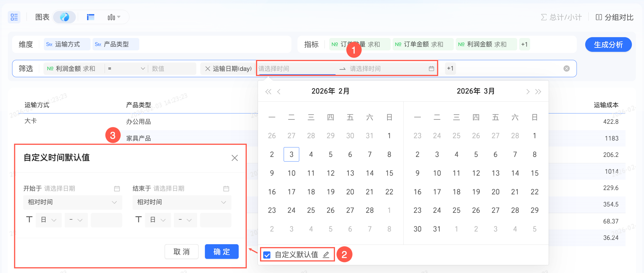
Task: Click the offset number field under 开始于
Action: click(x=106, y=220)
